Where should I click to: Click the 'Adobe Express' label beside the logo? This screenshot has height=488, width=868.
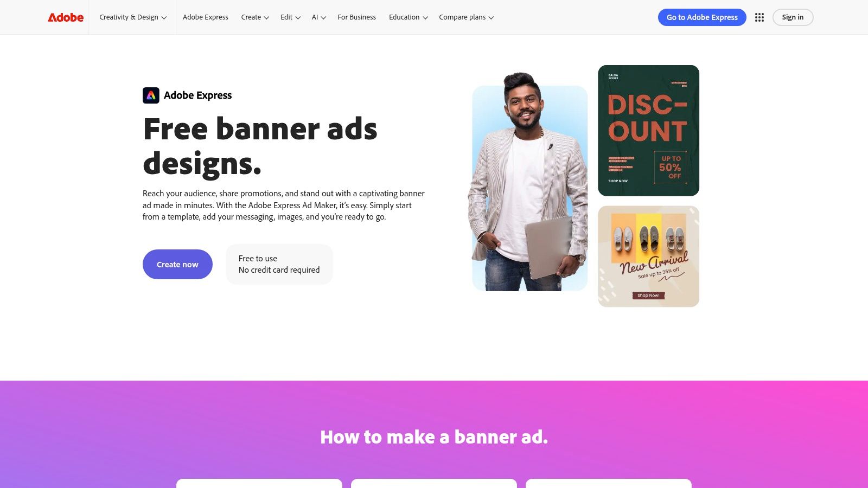coord(197,95)
